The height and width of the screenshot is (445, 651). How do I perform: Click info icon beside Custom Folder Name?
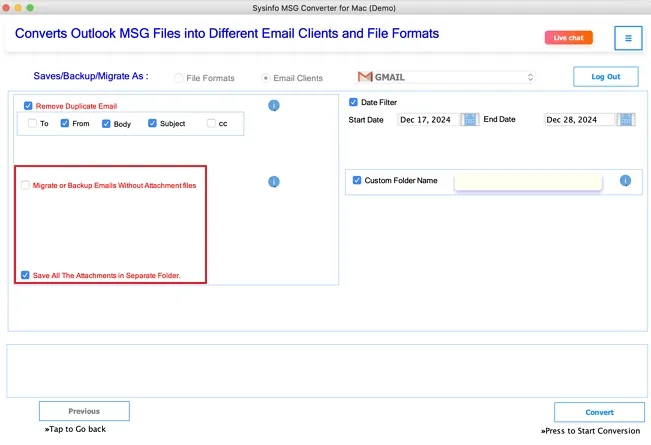pyautogui.click(x=625, y=181)
